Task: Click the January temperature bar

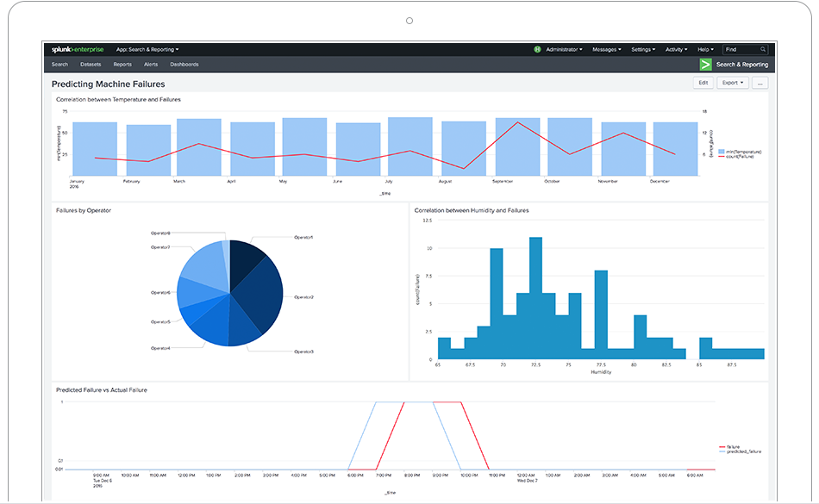Action: [95, 149]
